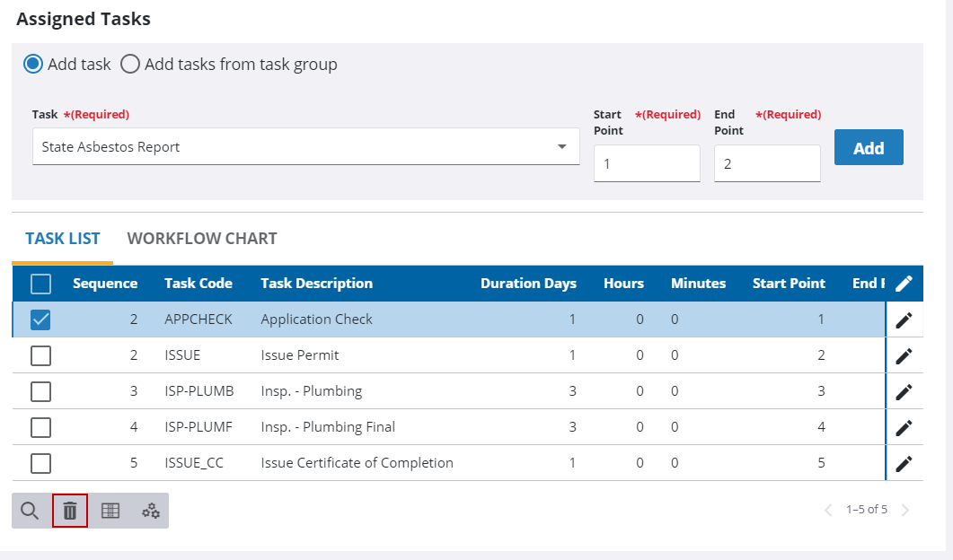This screenshot has width=953, height=560.
Task: Select the Add tasks from task group option
Action: 130,65
